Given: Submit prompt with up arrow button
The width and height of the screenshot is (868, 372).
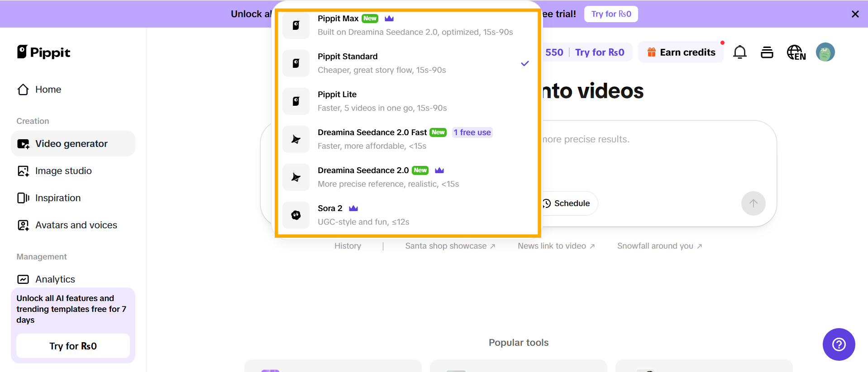Looking at the screenshot, I should [753, 203].
